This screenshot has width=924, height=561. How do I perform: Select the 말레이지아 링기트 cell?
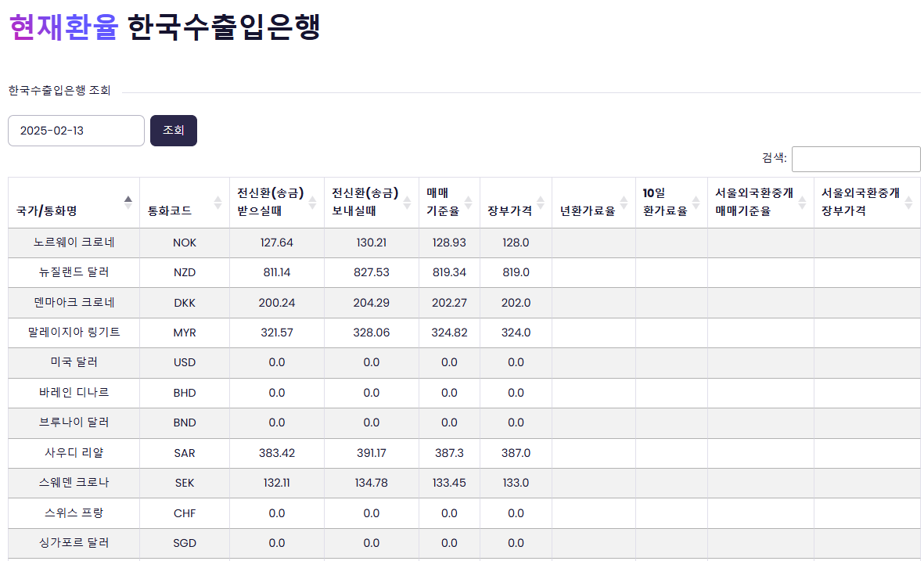pos(74,333)
